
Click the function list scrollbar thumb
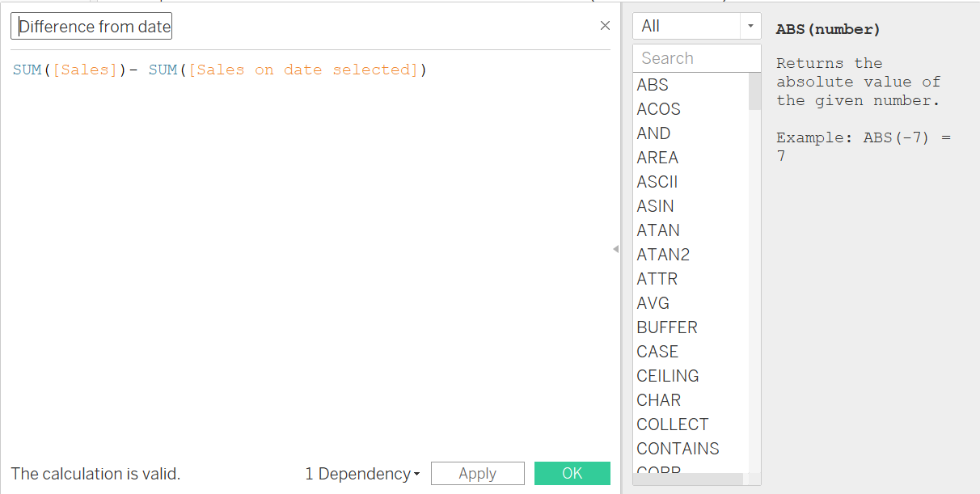pyautogui.click(x=754, y=91)
